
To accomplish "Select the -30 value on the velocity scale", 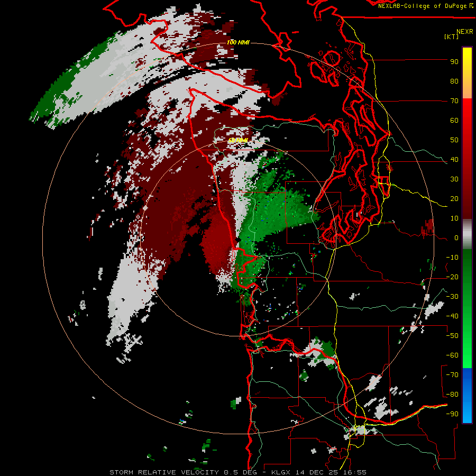I will (x=452, y=297).
